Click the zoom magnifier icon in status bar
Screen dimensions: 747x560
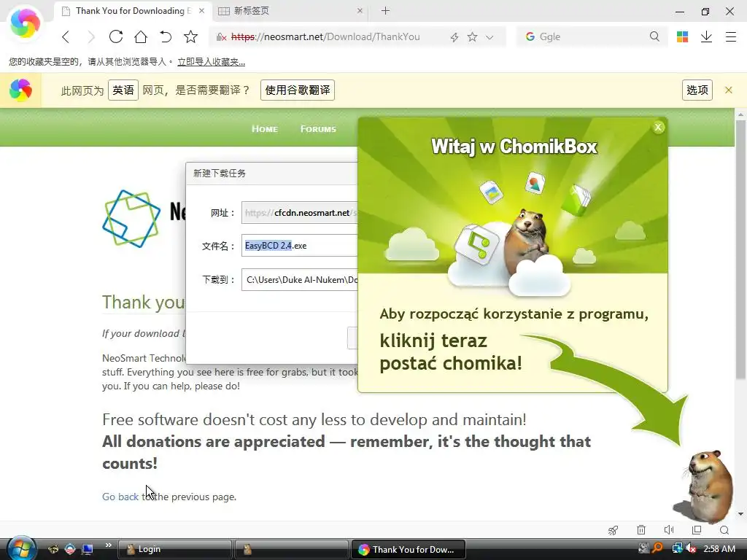point(724,530)
